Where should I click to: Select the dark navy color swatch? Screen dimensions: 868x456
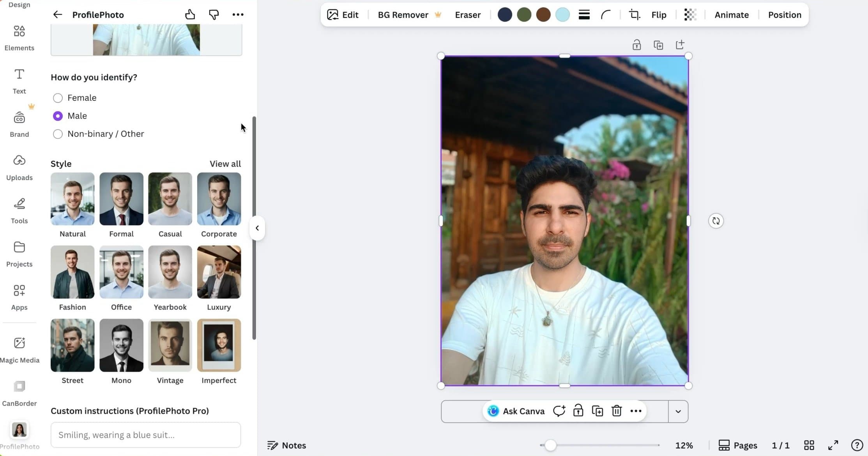pos(505,14)
